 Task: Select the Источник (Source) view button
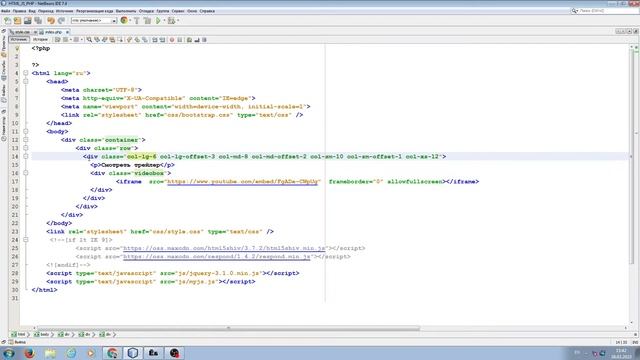point(19,40)
